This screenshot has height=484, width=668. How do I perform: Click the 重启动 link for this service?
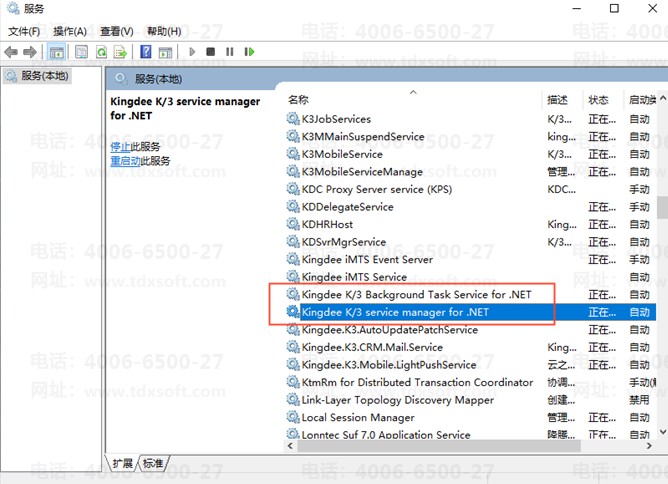(x=125, y=161)
